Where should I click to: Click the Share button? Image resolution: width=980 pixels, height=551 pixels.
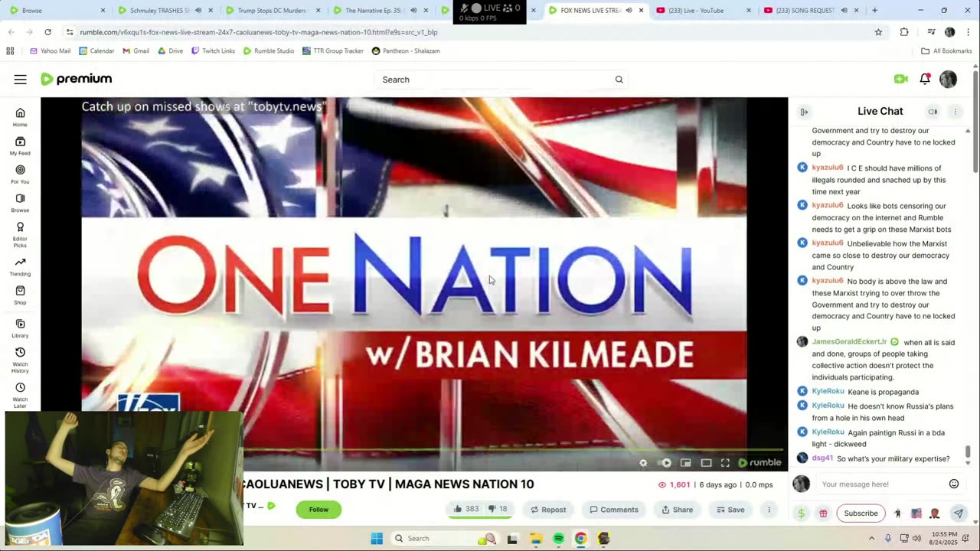tap(677, 510)
